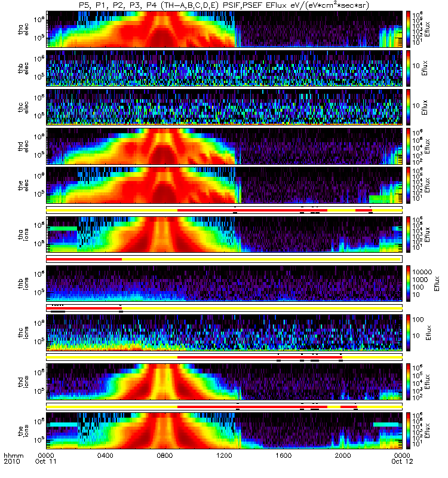The image size is (448, 478).
Task: Click the 0400 time axis tick label
Action: pyautogui.click(x=106, y=455)
